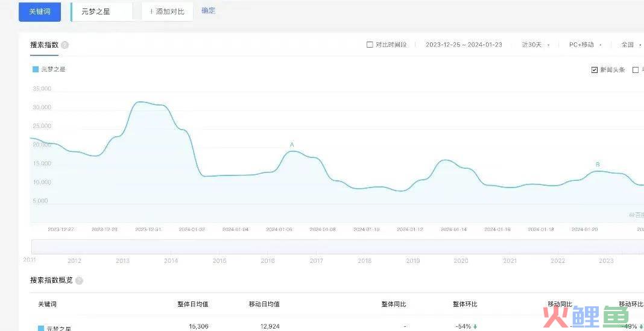This screenshot has height=331, width=644.
Task: Click the 15,000 y-axis label
Action: [x=42, y=163]
